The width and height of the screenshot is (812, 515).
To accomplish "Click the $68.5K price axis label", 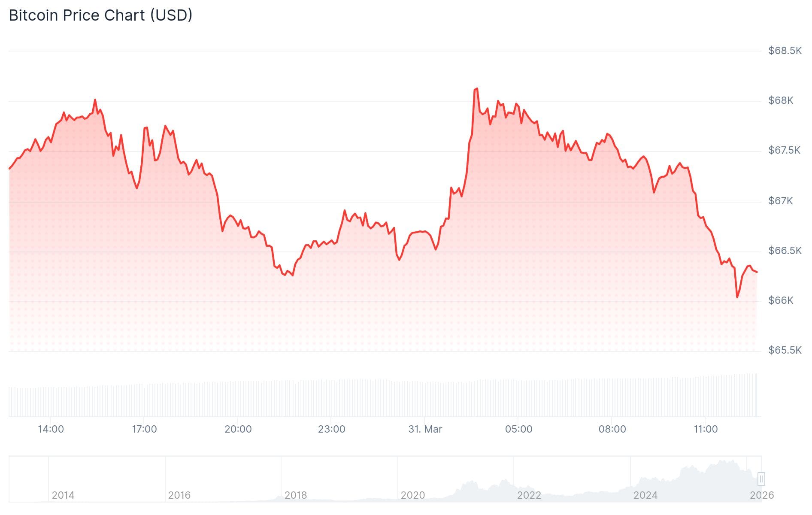I will click(785, 51).
